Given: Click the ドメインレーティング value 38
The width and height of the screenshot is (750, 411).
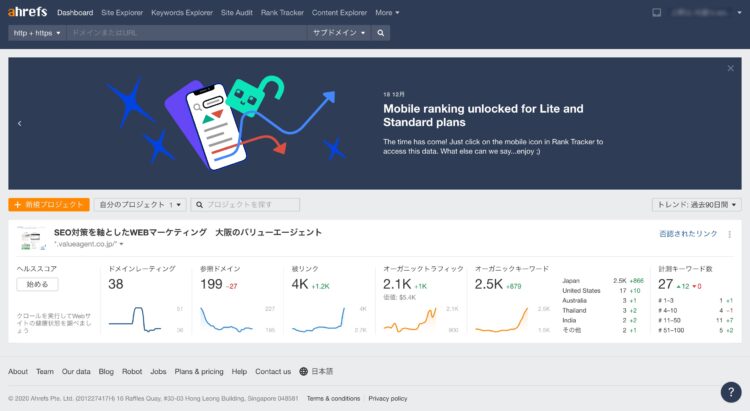Looking at the screenshot, I should (x=116, y=284).
